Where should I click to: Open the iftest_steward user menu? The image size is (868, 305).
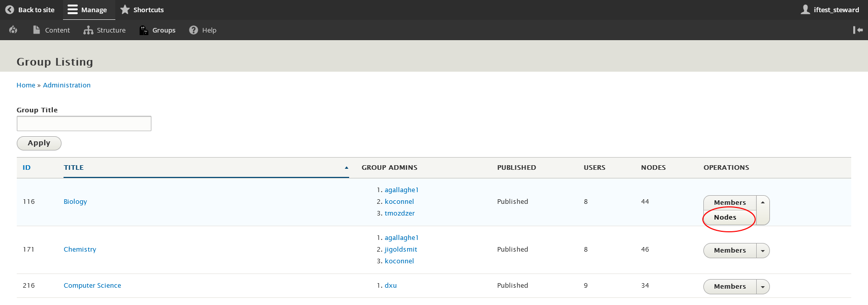830,10
